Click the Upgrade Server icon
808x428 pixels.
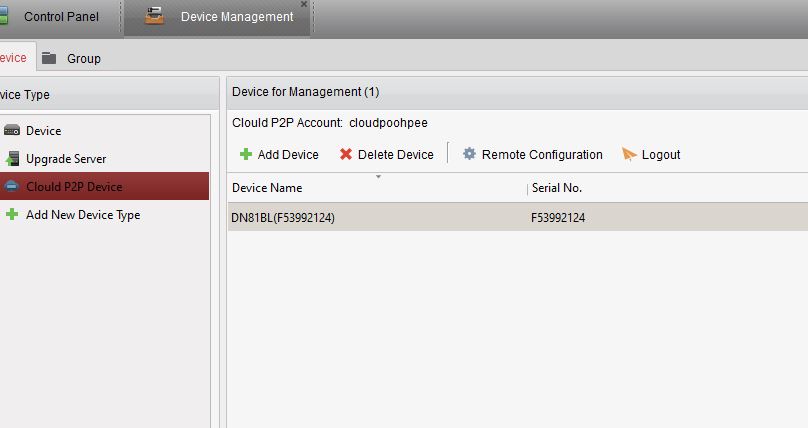click(12, 159)
